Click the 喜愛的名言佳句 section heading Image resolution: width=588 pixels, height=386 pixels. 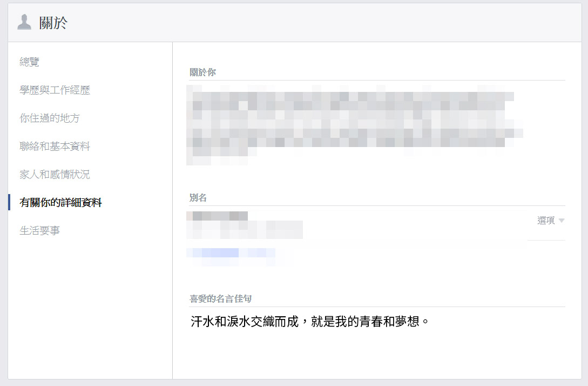pos(220,298)
